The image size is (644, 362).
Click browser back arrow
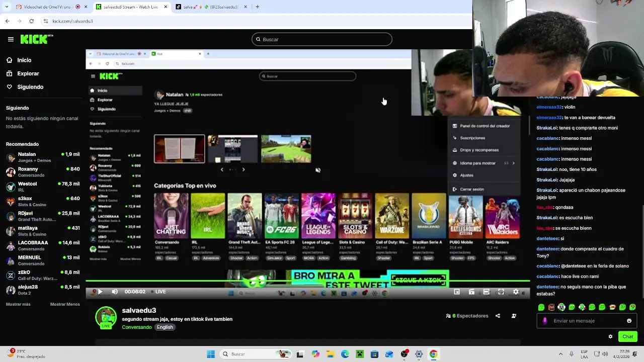pos(7,21)
